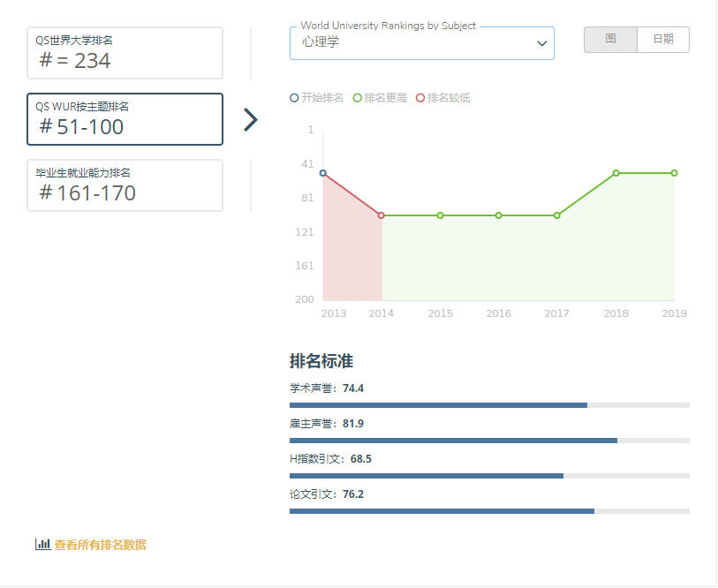718x588 pixels.
Task: Click the 2018 data point on chart
Action: (616, 173)
